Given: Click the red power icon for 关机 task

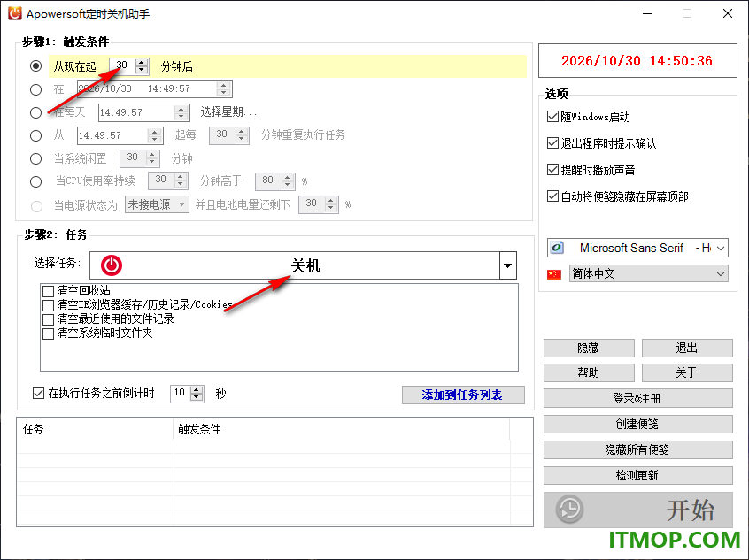Looking at the screenshot, I should click(112, 265).
